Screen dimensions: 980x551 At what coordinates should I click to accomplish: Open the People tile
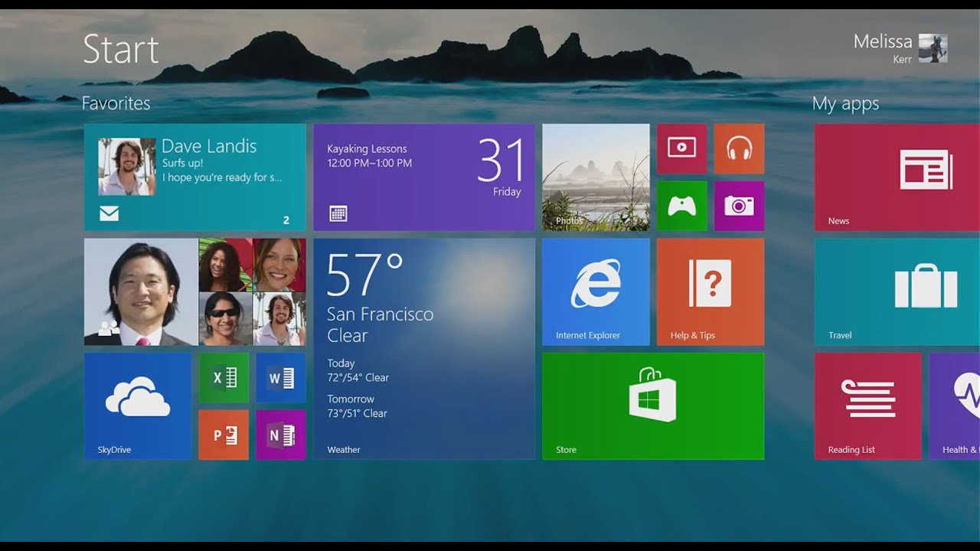(194, 292)
